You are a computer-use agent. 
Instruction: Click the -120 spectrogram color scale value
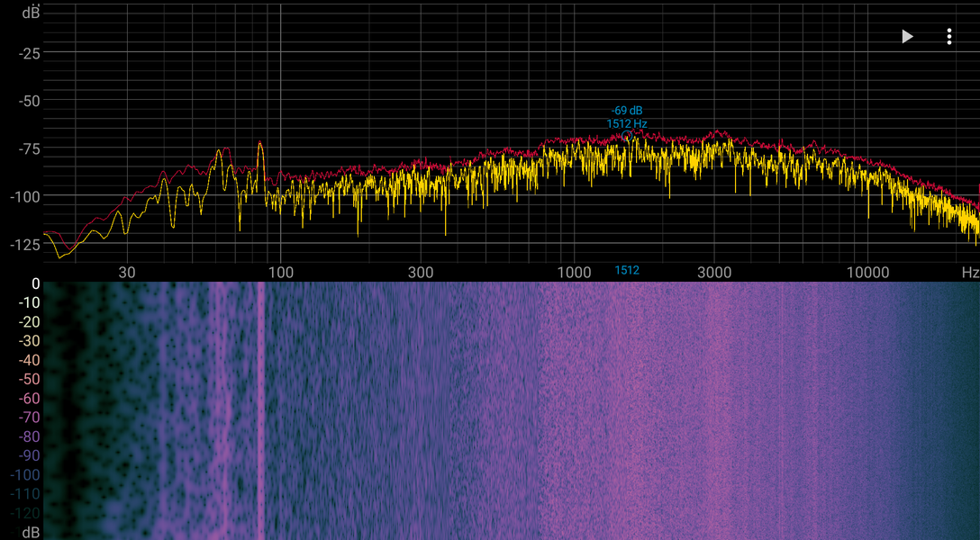tap(25, 514)
